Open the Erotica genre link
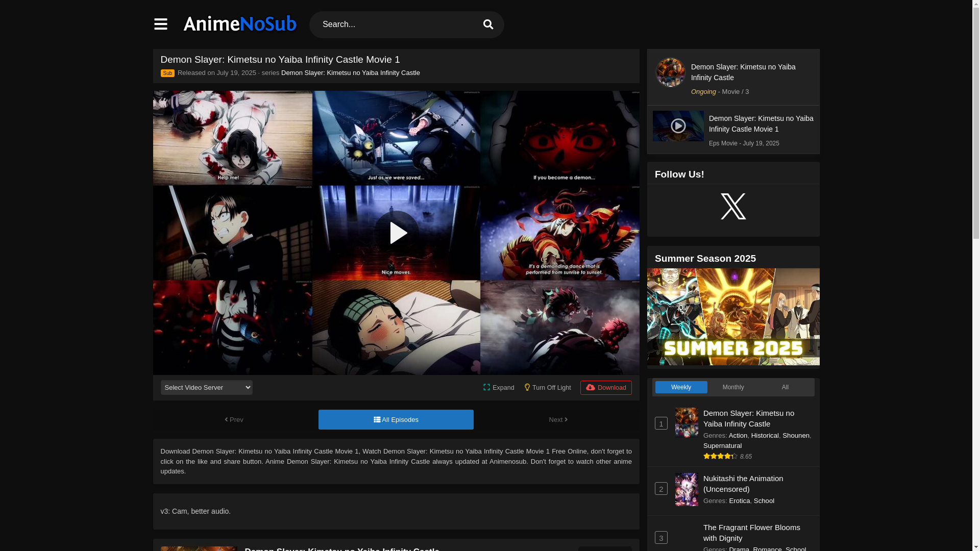The width and height of the screenshot is (980, 551). (740, 500)
